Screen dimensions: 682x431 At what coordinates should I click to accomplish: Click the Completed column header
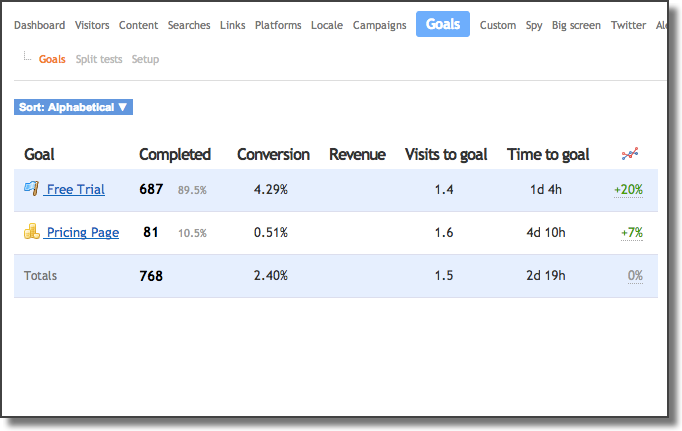[175, 154]
